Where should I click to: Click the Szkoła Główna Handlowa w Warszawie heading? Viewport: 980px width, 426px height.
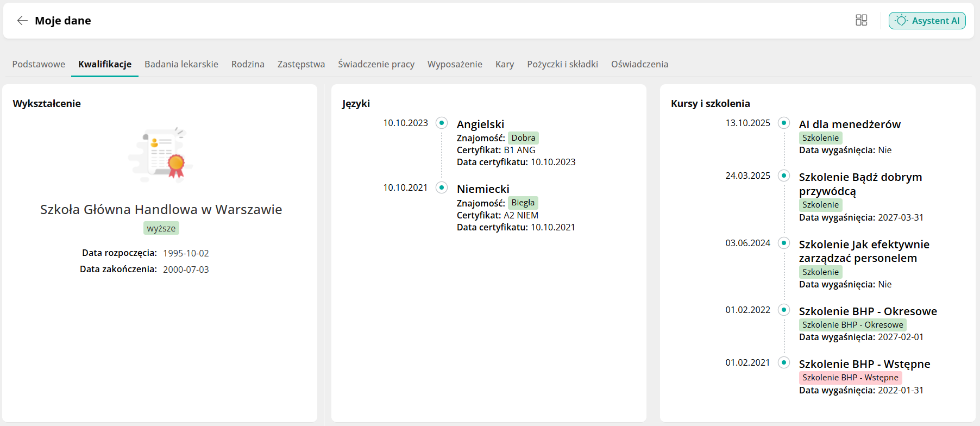point(161,210)
